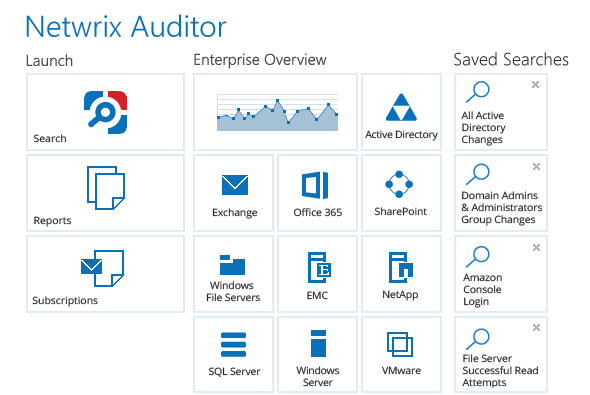
Task: Select the Exchange envelope tile
Action: pos(233,193)
